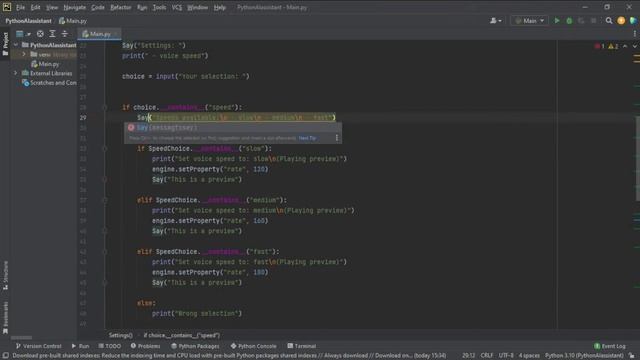Open the Edit menu
640x360 pixels.
[35, 7]
